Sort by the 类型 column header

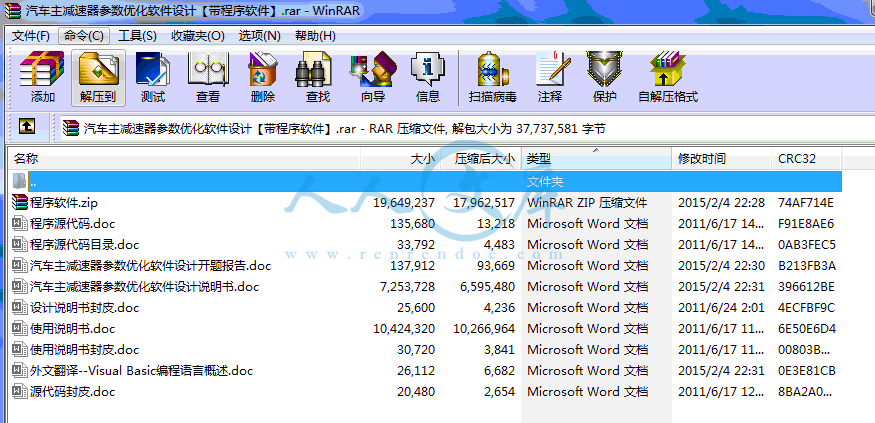click(x=597, y=158)
